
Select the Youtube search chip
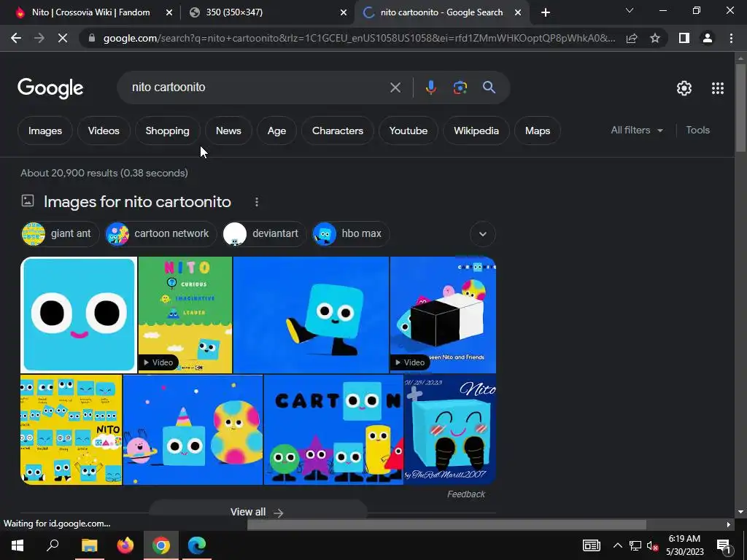[409, 131]
